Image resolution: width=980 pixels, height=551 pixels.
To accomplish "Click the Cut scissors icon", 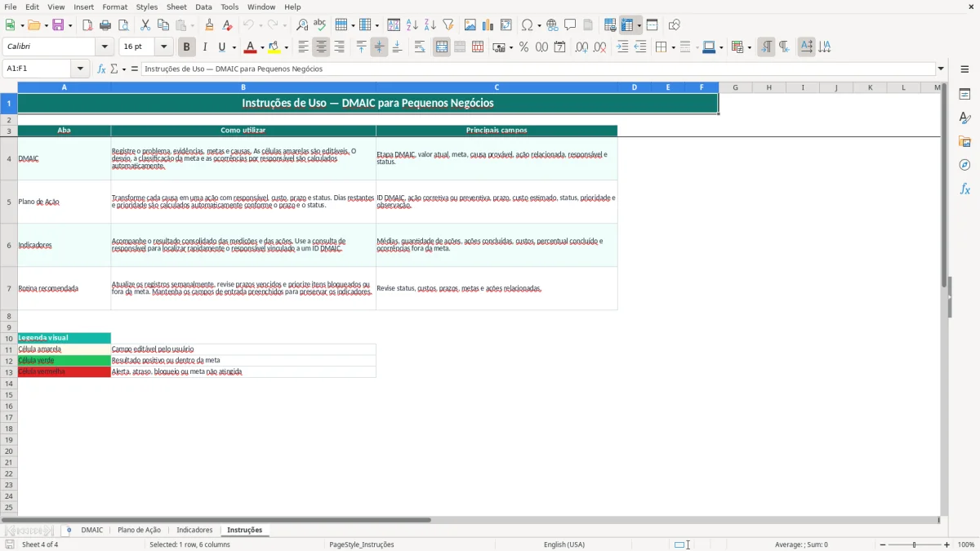I will [145, 25].
